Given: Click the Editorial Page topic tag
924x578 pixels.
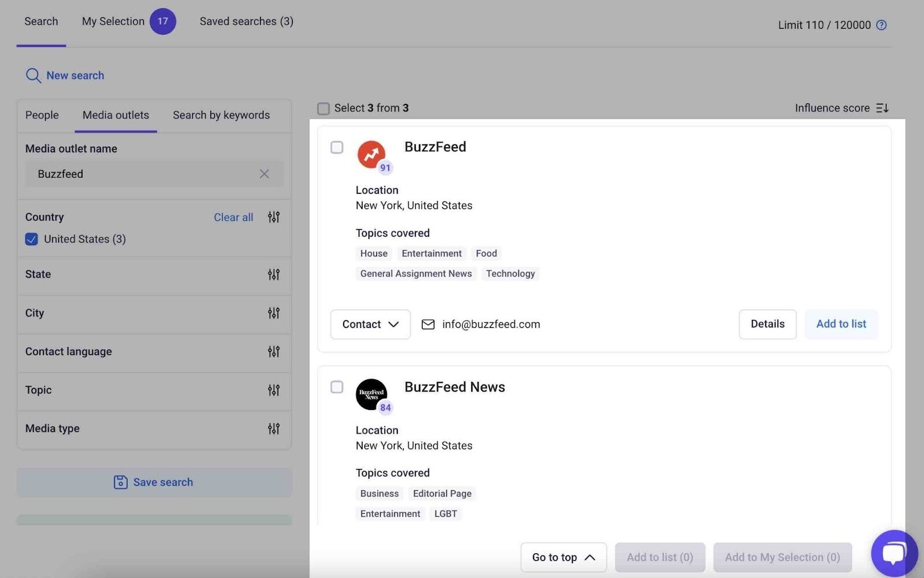Looking at the screenshot, I should (442, 494).
